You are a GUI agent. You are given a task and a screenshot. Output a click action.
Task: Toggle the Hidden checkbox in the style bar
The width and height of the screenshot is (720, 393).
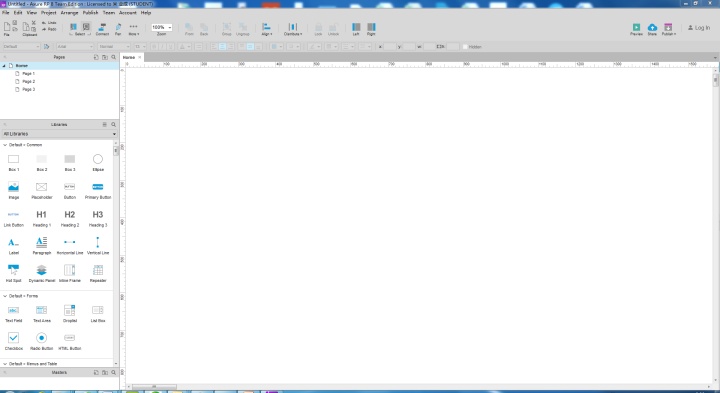465,47
